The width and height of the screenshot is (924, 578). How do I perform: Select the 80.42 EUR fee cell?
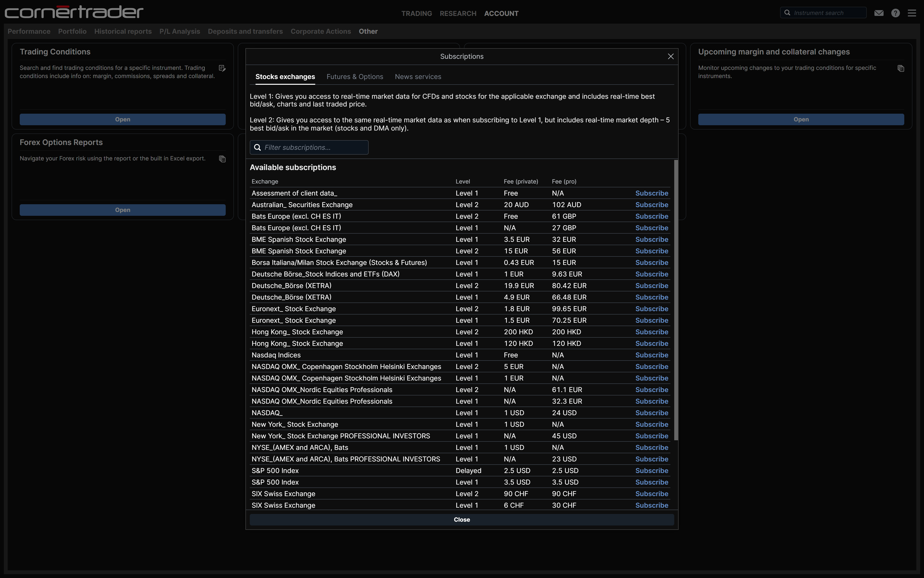click(569, 286)
